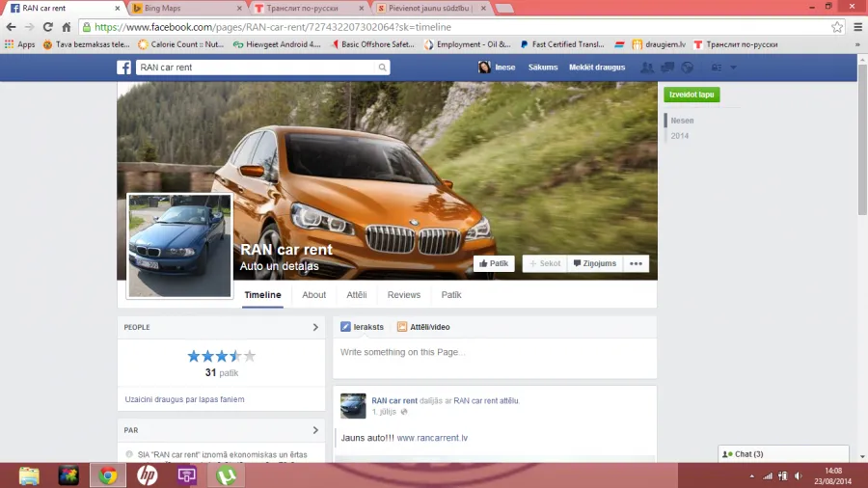Jump to Nesen in timeline
868x488 pixels.
pos(682,121)
